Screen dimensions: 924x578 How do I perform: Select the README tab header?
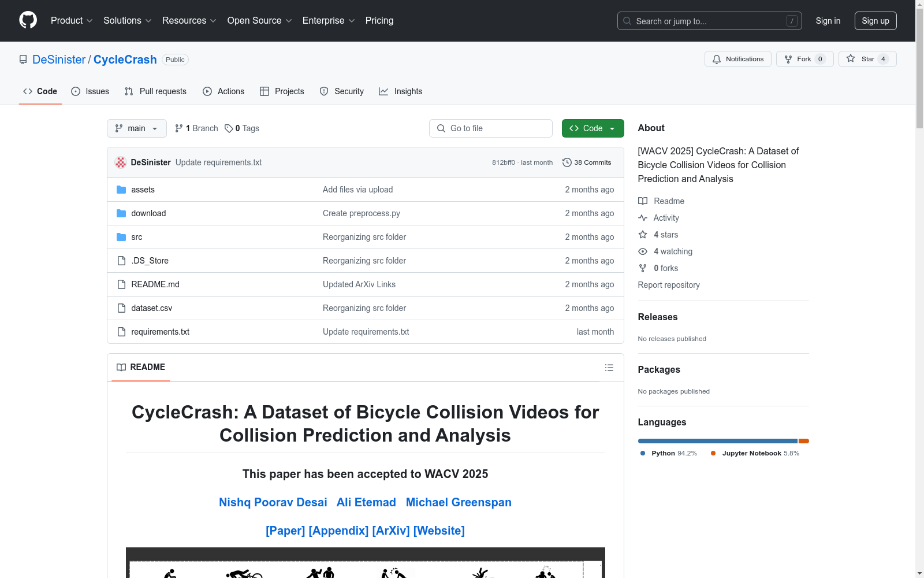point(141,367)
